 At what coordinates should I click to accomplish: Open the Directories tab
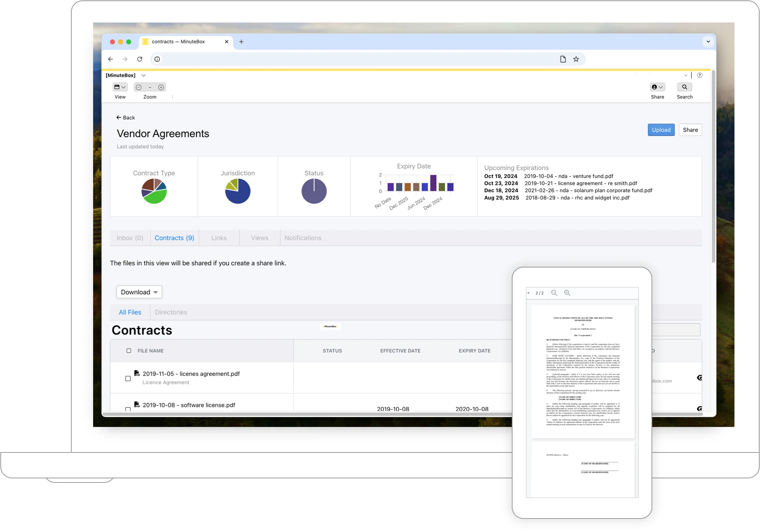coord(170,312)
